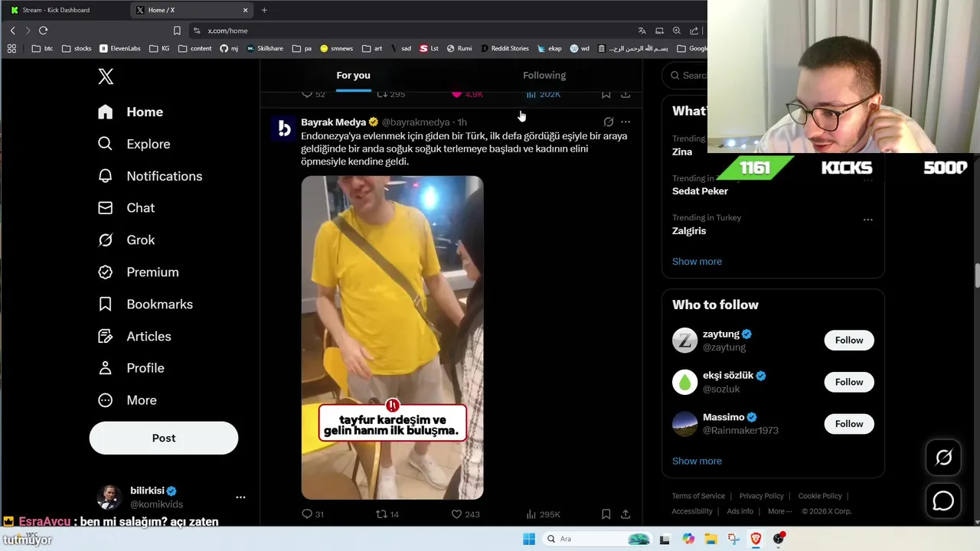This screenshot has width=980, height=551.
Task: Open Chat in the sidebar
Action: click(126, 208)
